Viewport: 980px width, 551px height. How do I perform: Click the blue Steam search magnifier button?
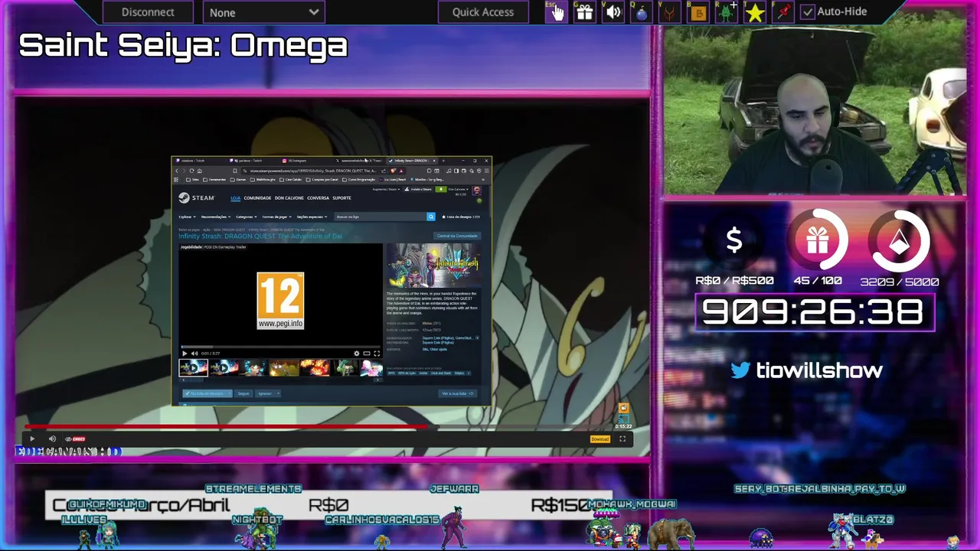(x=431, y=217)
